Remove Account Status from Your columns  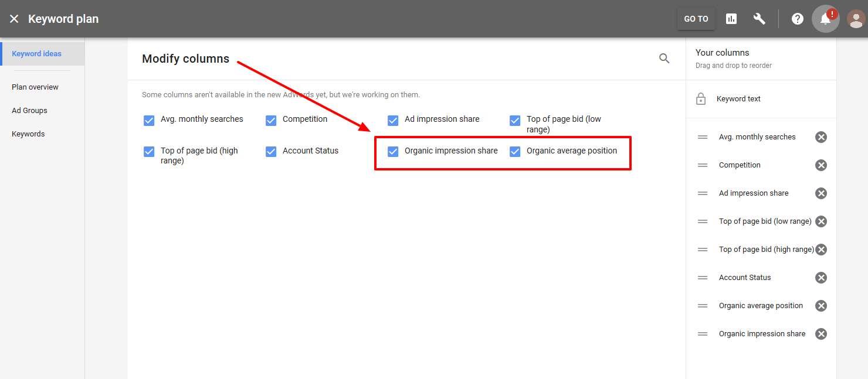[x=820, y=277]
